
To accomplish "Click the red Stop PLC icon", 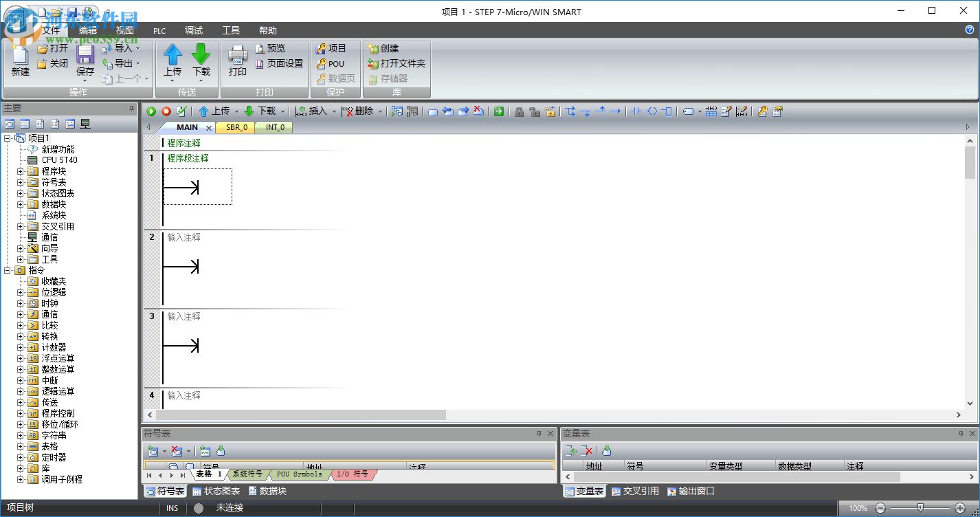I will click(x=166, y=111).
